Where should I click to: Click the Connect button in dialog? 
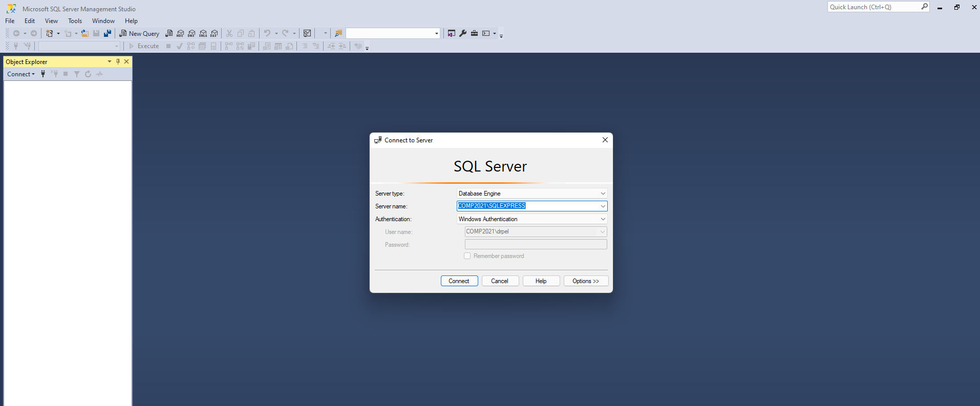point(459,281)
